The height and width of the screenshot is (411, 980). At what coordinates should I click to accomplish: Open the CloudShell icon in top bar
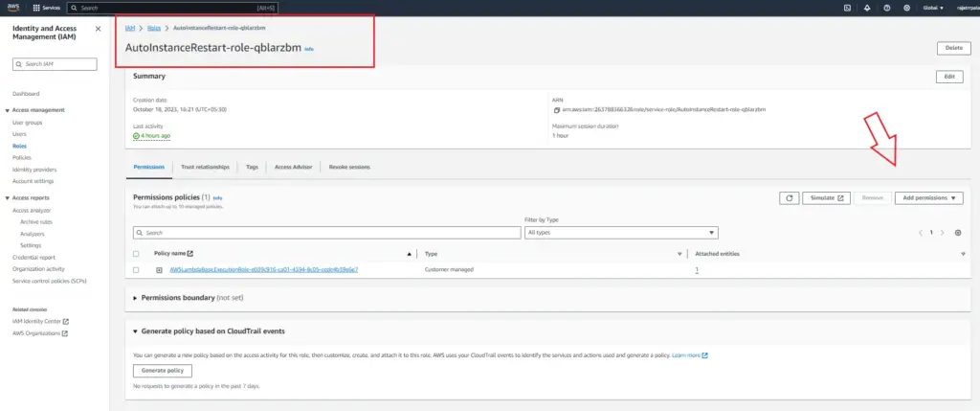(x=847, y=8)
